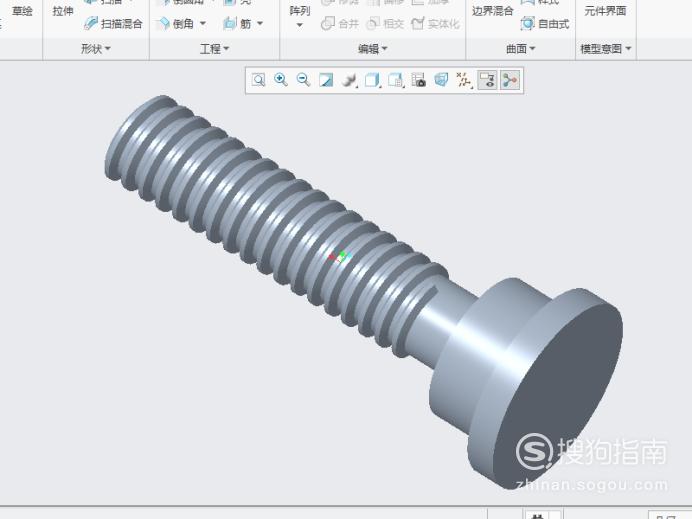This screenshot has height=519, width=692.
Task: Open rendering options sphere icon
Action: [x=349, y=80]
